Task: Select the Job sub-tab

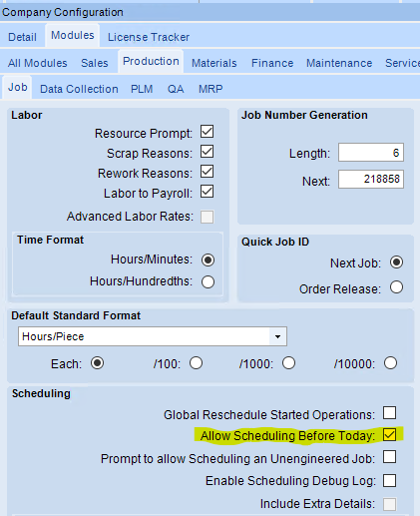Action: pyautogui.click(x=17, y=87)
